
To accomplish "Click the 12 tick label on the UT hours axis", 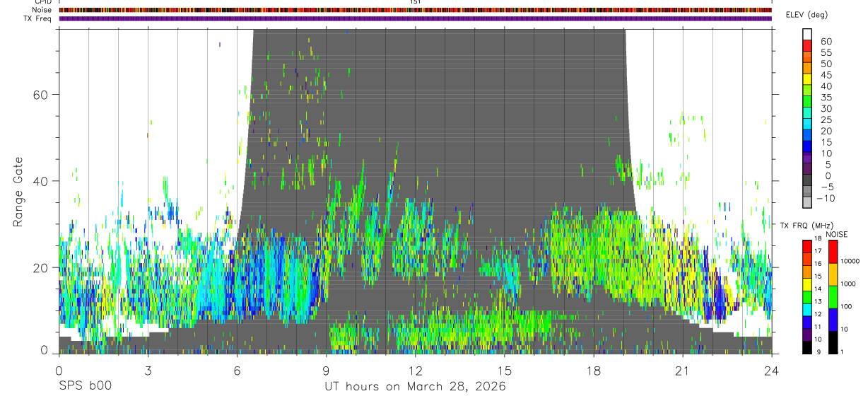I will (x=415, y=371).
